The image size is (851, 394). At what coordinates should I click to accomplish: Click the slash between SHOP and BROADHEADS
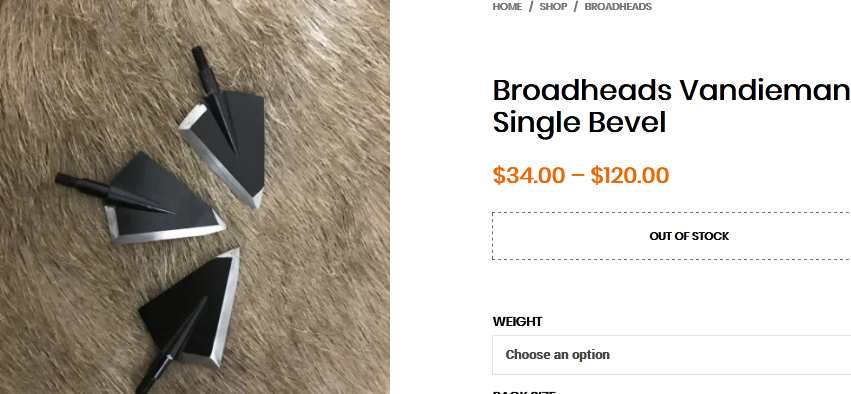point(575,7)
